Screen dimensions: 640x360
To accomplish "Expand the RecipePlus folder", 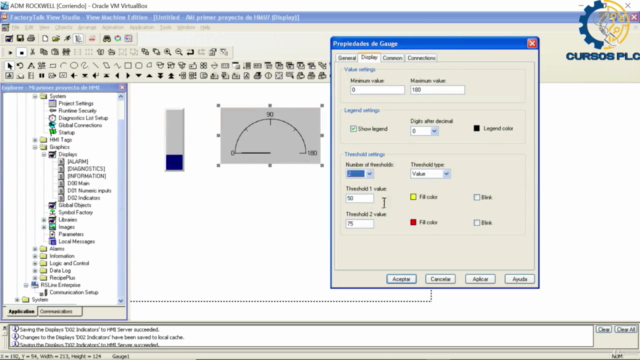I will point(35,278).
